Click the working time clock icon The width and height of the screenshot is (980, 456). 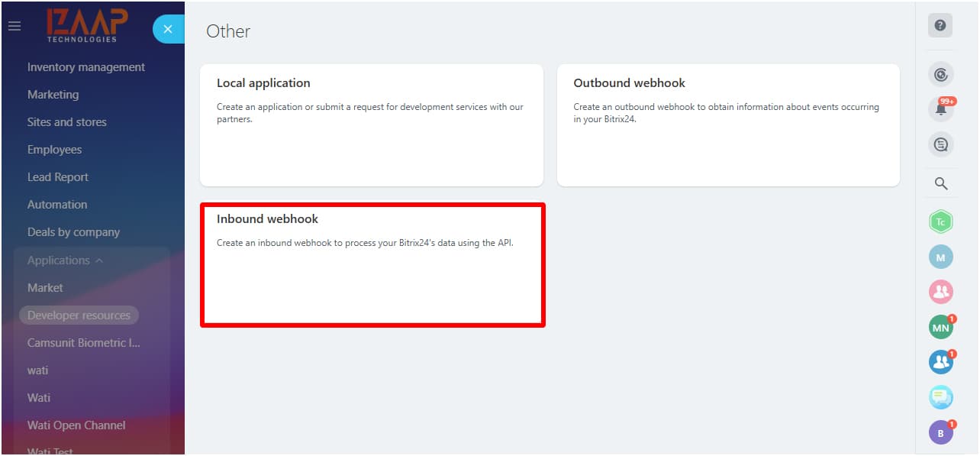point(940,73)
